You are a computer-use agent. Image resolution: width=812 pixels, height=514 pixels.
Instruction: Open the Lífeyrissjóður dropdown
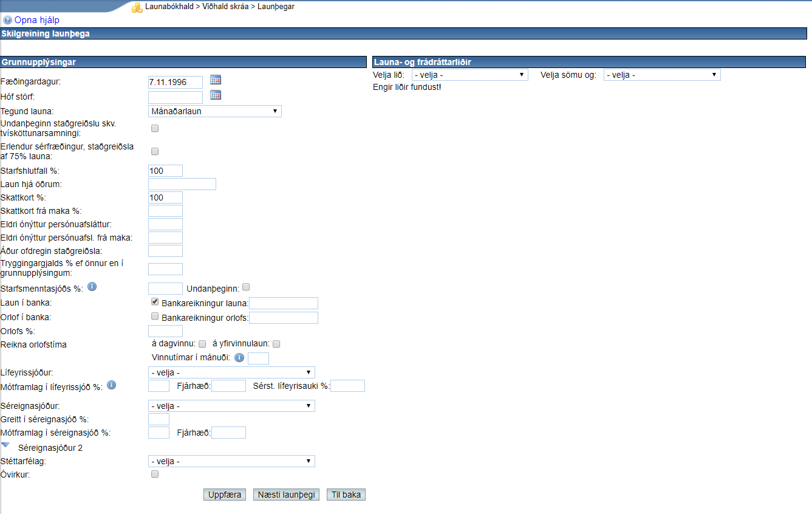(231, 372)
